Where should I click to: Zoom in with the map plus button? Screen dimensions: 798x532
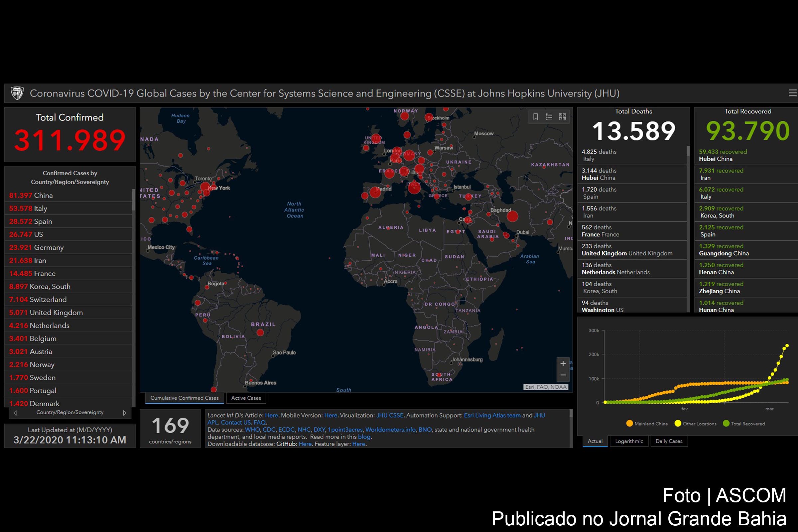click(x=563, y=364)
